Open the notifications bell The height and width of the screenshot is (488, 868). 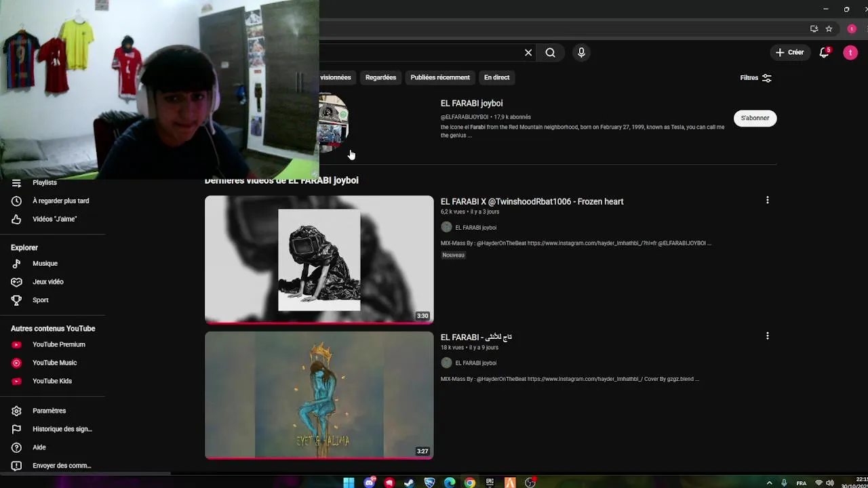tap(824, 52)
